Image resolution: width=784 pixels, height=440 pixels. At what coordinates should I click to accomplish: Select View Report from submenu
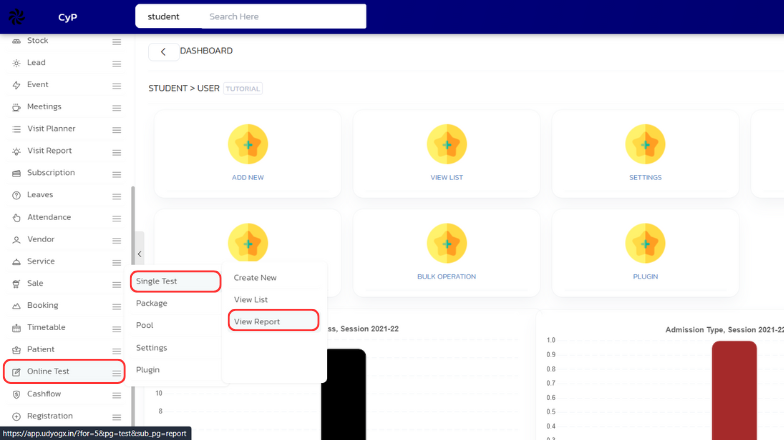257,321
